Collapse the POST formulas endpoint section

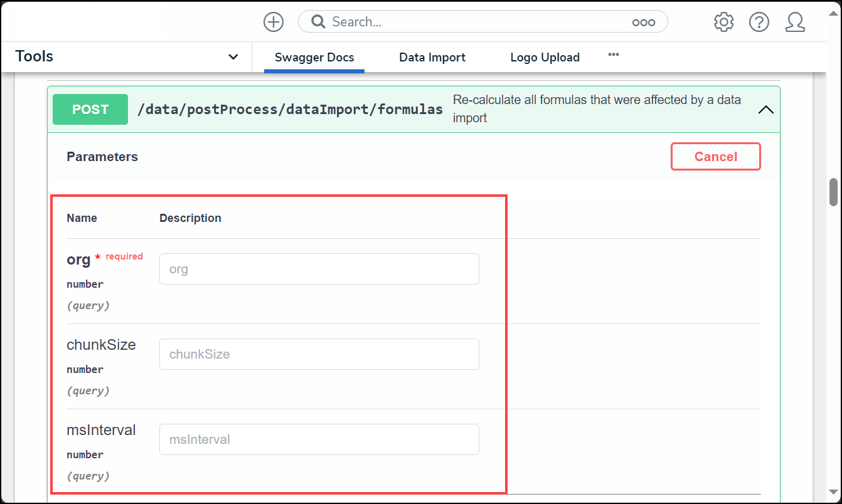(x=765, y=110)
